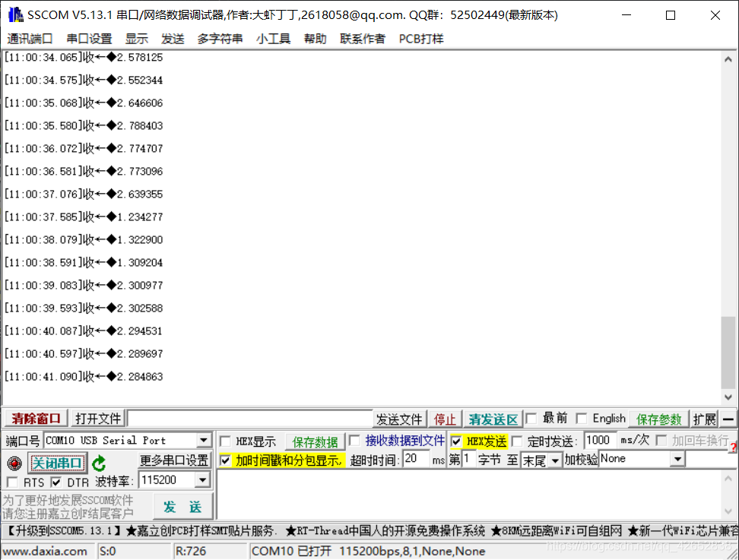Uncheck the DTR checkbox

56,481
